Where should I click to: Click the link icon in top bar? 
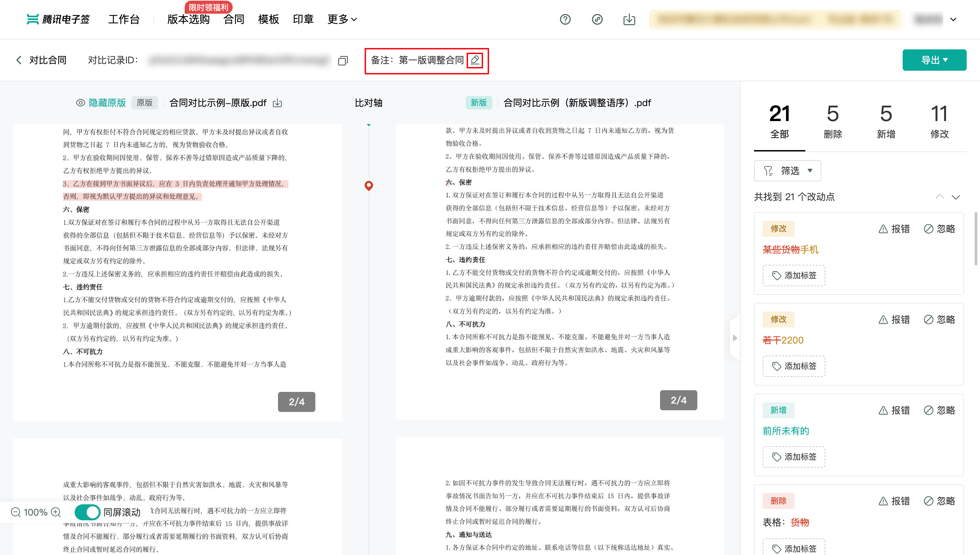pyautogui.click(x=597, y=19)
